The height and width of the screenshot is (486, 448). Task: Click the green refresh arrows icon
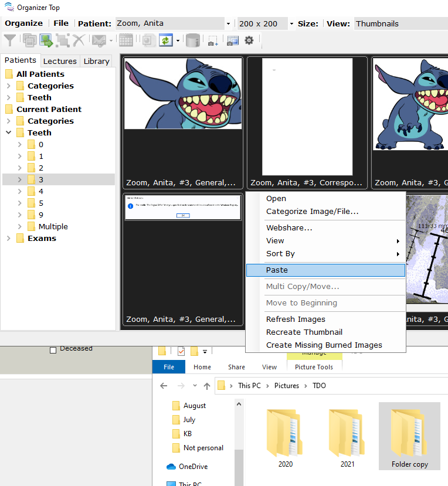(165, 40)
